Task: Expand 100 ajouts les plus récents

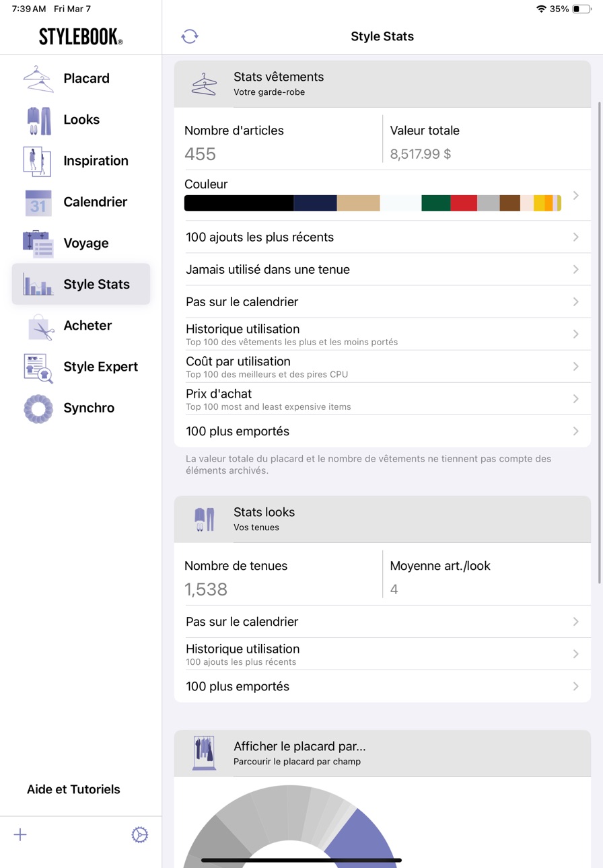Action: point(382,237)
